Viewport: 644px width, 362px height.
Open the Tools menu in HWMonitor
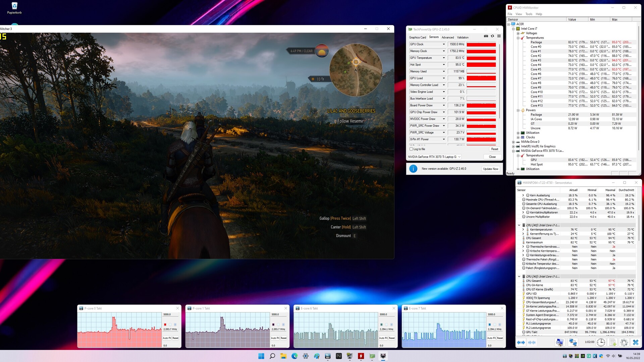[x=529, y=14]
